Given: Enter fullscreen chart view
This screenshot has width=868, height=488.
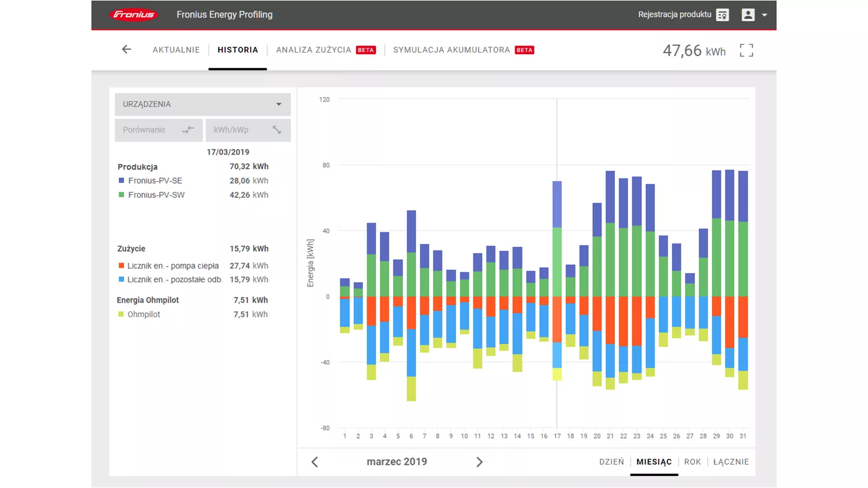Looking at the screenshot, I should click(x=746, y=51).
